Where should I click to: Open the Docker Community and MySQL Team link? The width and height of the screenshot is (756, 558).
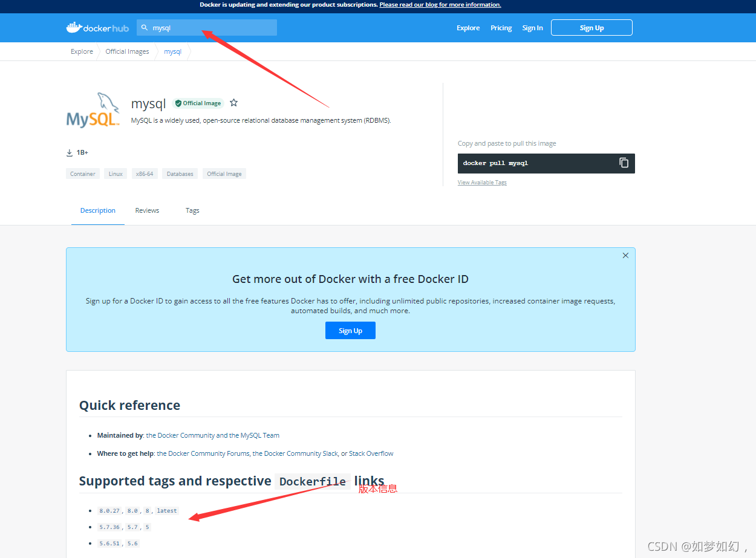point(213,435)
